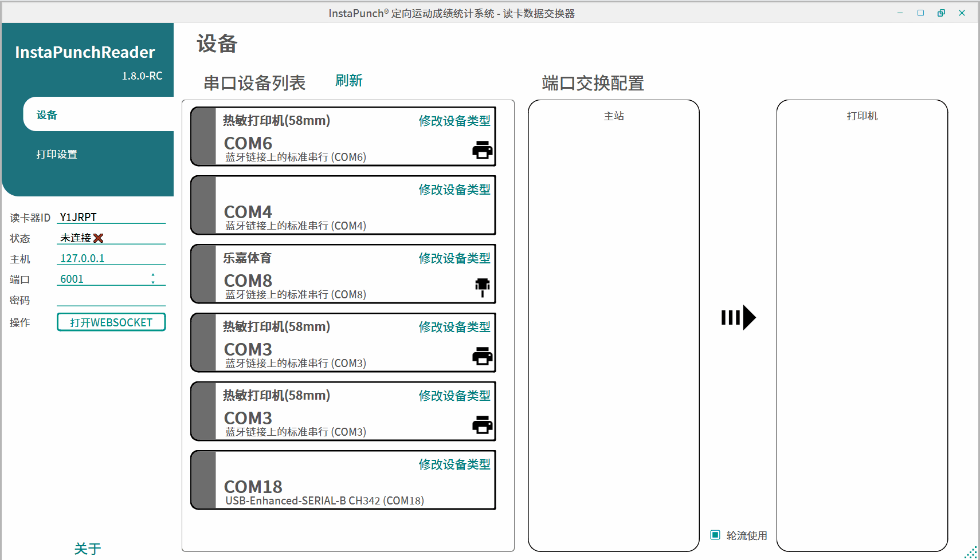Focus the 密码 password field
Image resolution: width=980 pixels, height=560 pixels.
[111, 299]
